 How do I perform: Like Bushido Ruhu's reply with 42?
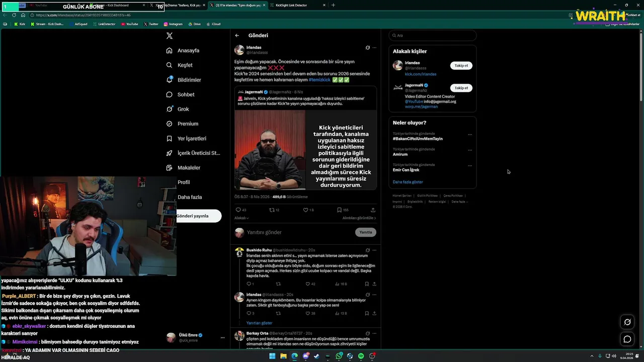click(x=310, y=284)
